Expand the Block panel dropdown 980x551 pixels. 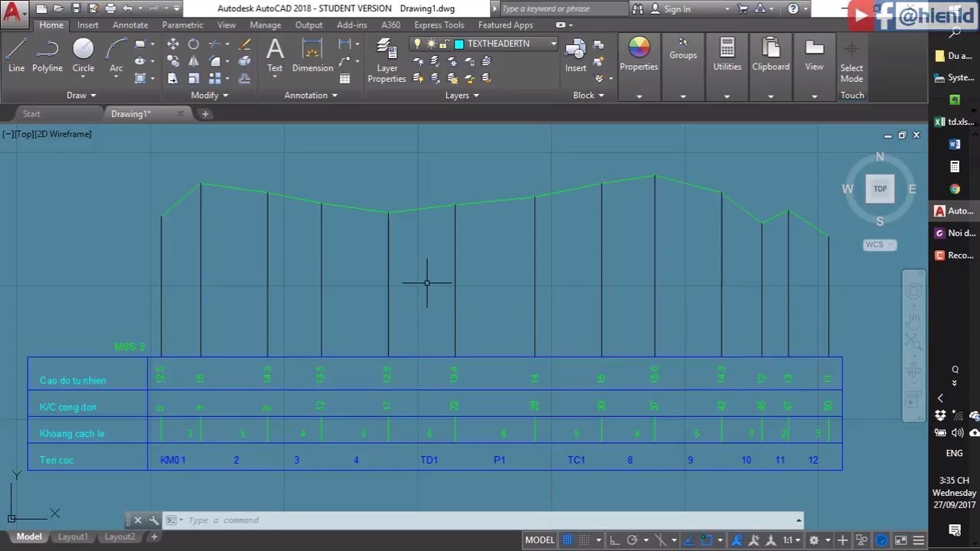pos(589,96)
